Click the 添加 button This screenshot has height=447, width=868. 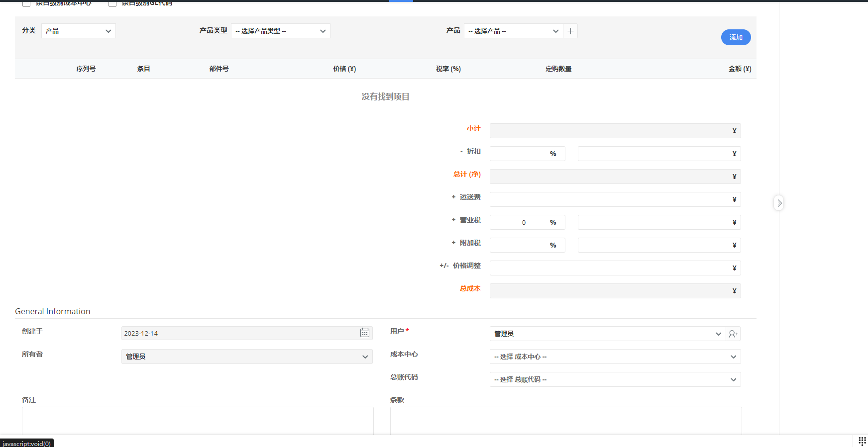coord(736,37)
